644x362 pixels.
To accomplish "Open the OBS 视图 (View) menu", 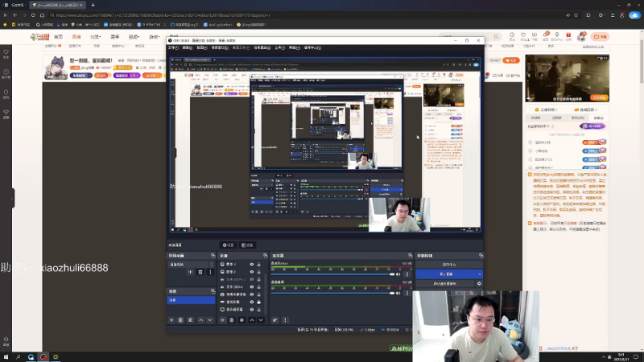I will pos(201,47).
